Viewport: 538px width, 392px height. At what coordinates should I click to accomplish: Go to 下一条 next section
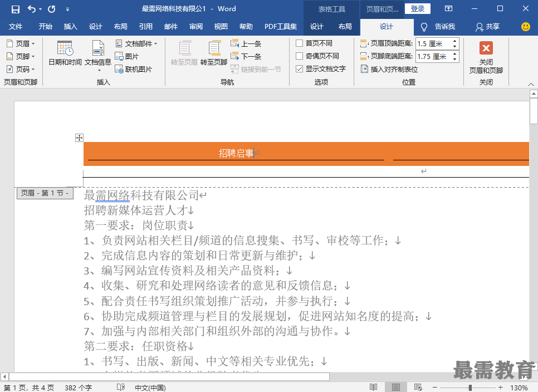click(246, 56)
